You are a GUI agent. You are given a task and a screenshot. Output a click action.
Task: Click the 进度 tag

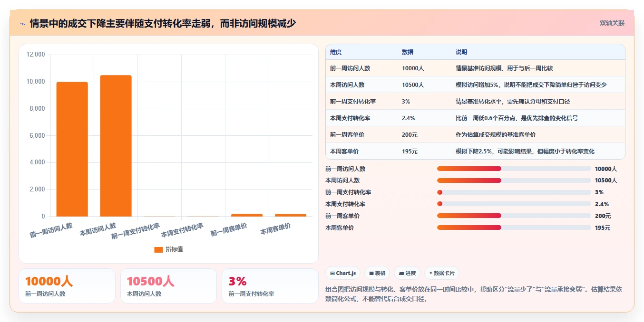pyautogui.click(x=407, y=273)
